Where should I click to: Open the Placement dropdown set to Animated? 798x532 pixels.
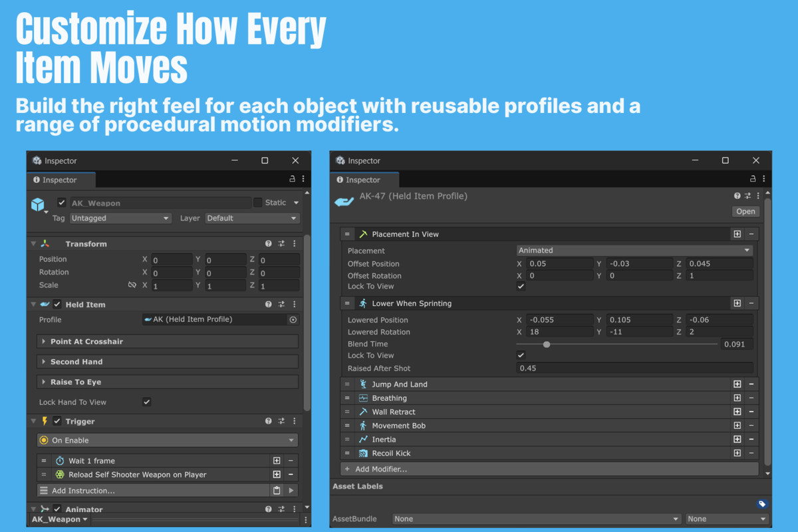[x=635, y=251]
